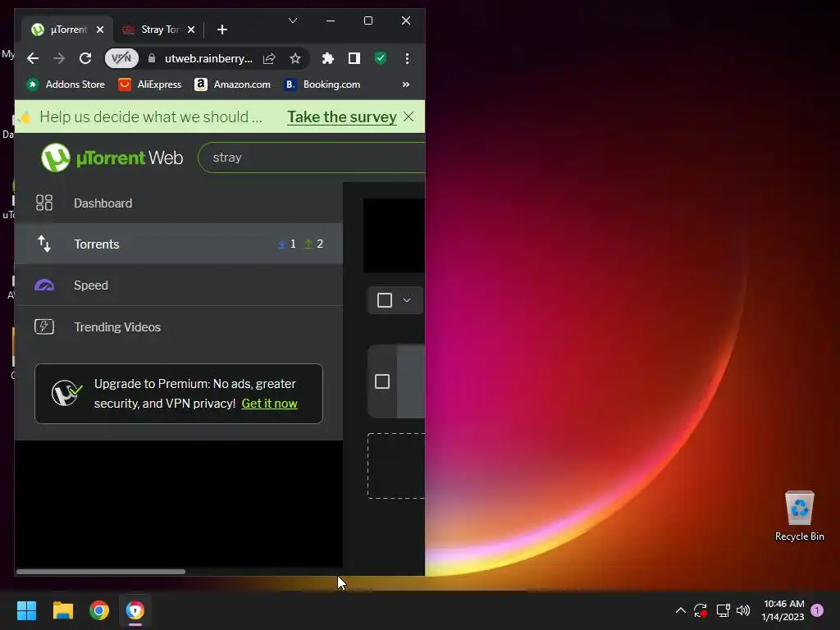Screen dimensions: 840x630
Task: Dismiss the survey banner
Action: (x=409, y=116)
